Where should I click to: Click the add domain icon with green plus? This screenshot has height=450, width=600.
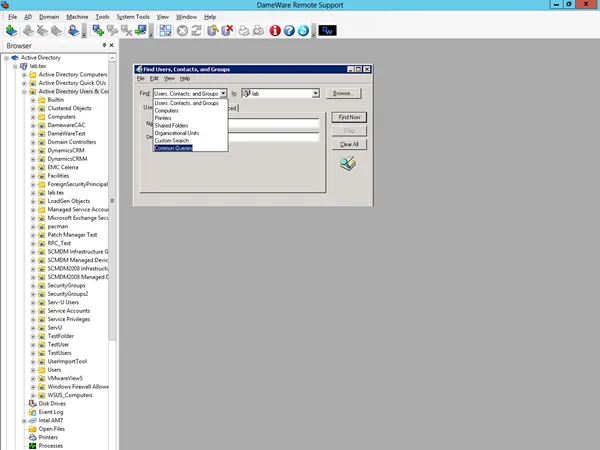coord(11,31)
